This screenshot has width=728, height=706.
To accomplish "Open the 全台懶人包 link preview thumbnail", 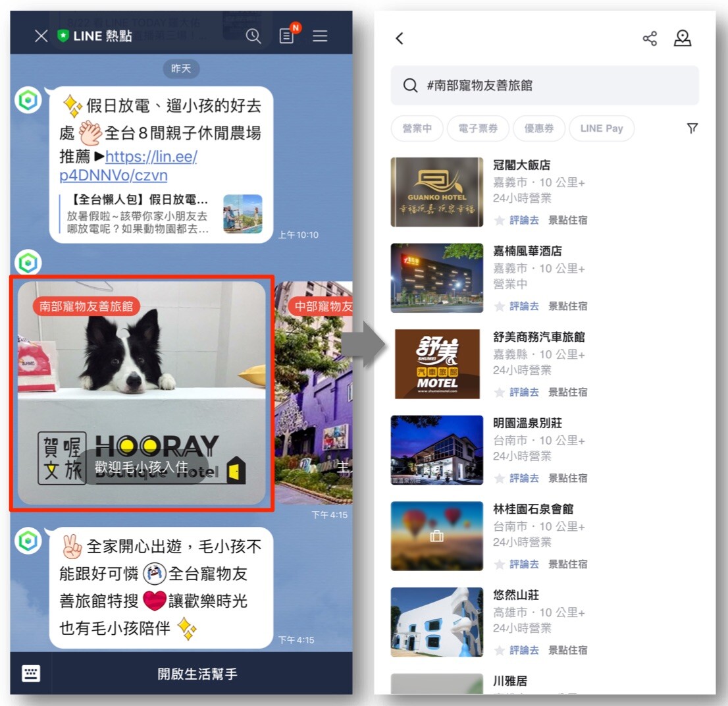I will [242, 213].
